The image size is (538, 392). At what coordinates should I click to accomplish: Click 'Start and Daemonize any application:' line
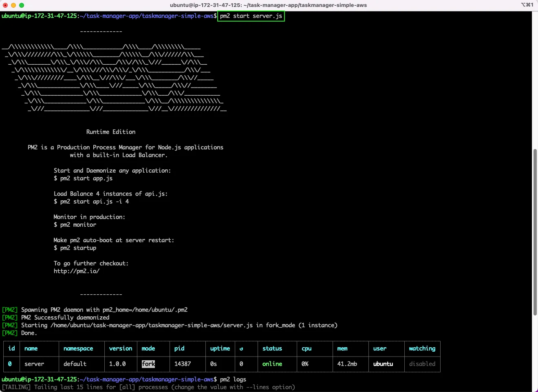[x=112, y=171]
